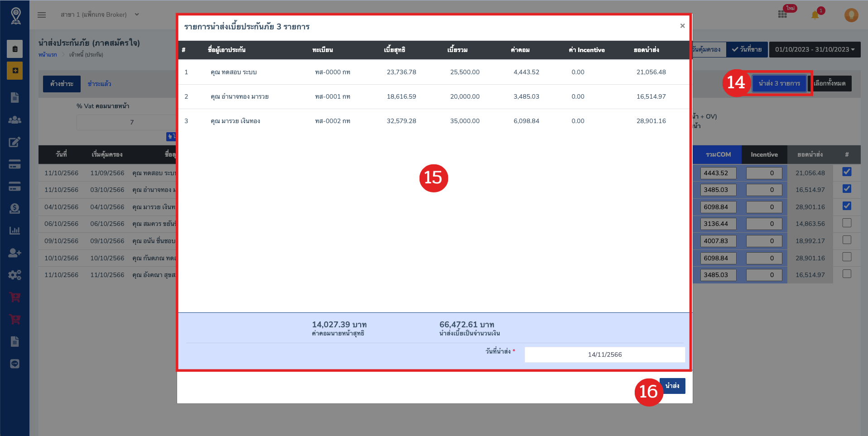
Task: Click คุณ มารวย เงินทอง in the dialog list
Action: [x=236, y=121]
